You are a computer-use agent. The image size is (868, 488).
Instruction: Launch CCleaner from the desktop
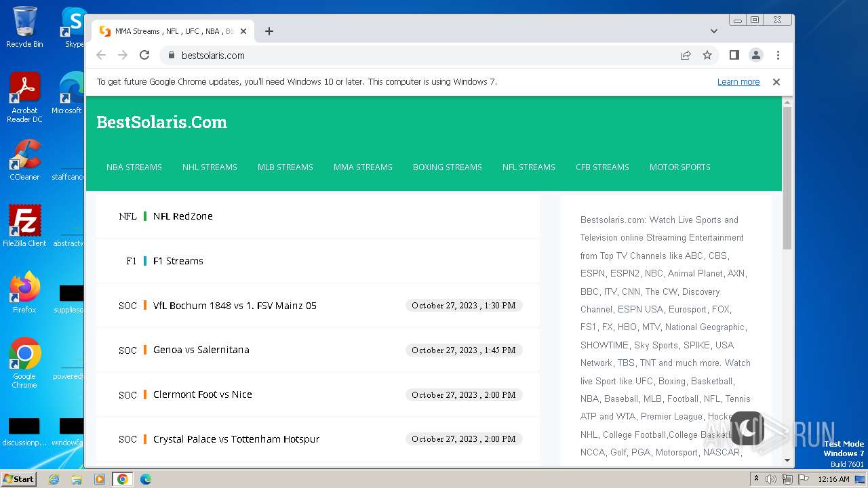point(24,160)
